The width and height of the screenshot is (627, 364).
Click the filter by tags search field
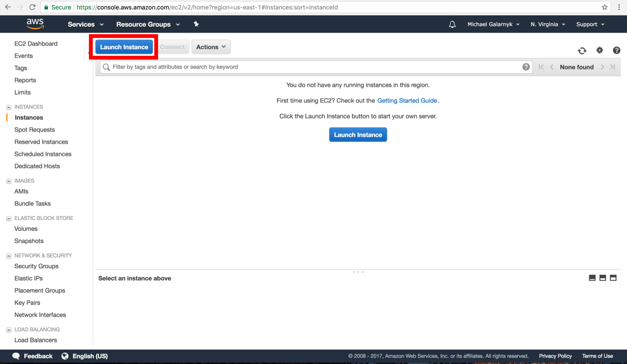[266, 67]
